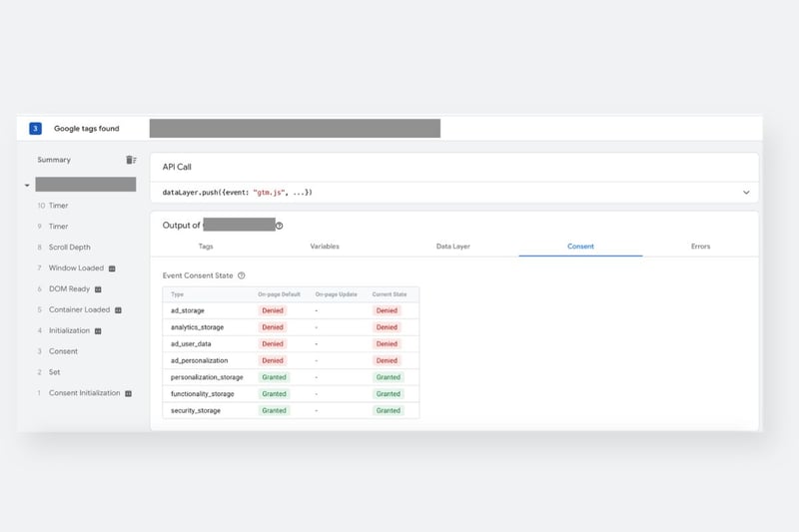This screenshot has height=532, width=799.
Task: Click the API Call heading
Action: pyautogui.click(x=177, y=167)
